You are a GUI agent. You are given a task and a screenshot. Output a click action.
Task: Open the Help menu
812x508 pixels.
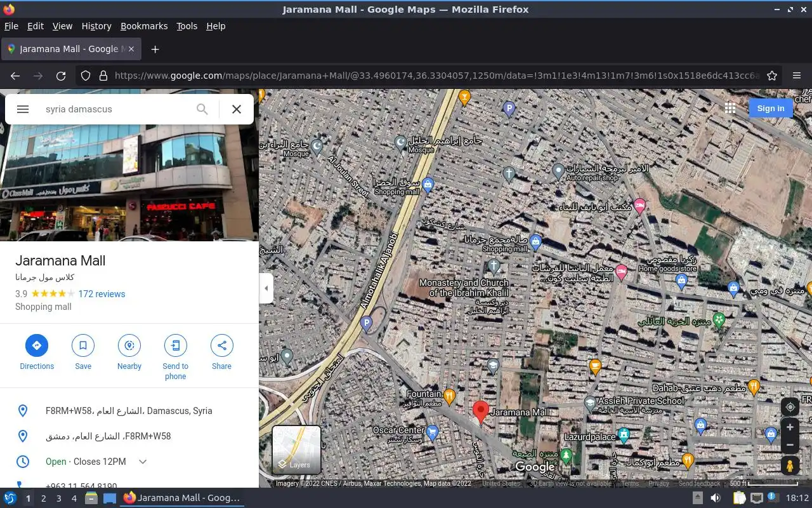[x=216, y=26]
